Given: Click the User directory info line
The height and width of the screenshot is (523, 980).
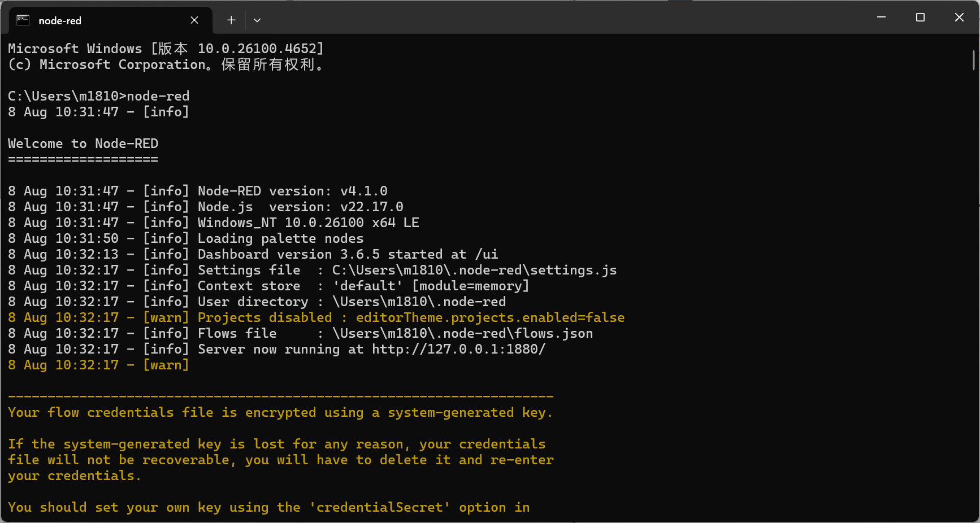Looking at the screenshot, I should pos(257,302).
